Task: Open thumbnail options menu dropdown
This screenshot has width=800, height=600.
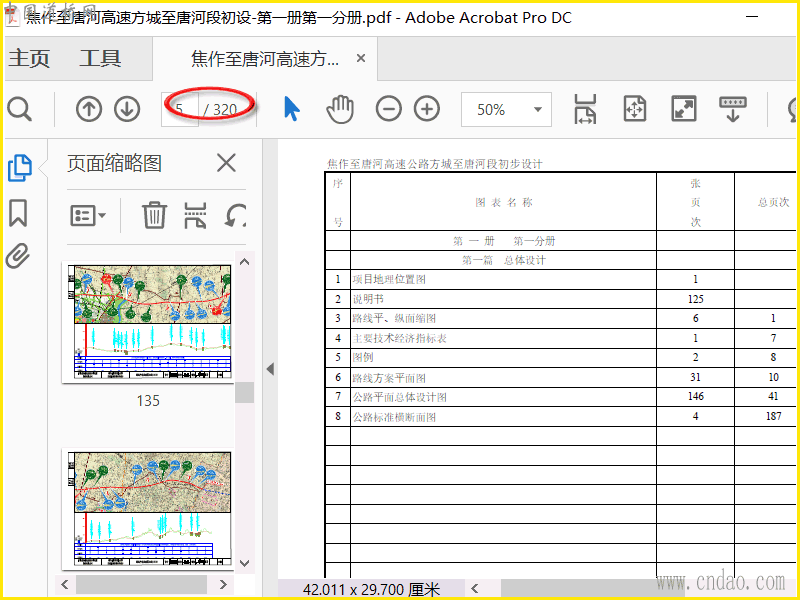Action: 88,215
